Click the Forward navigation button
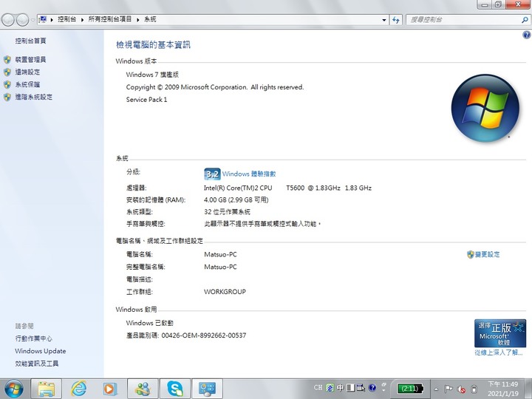The width and height of the screenshot is (532, 399). tap(22, 20)
